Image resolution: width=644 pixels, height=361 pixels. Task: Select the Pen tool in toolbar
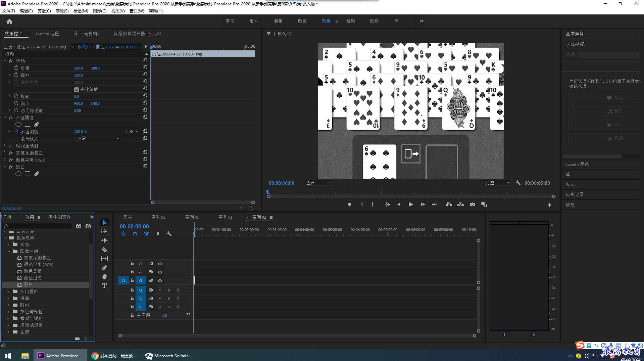104,268
